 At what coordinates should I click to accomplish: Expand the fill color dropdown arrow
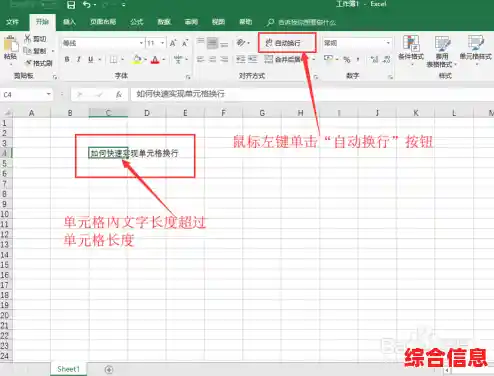[x=146, y=60]
